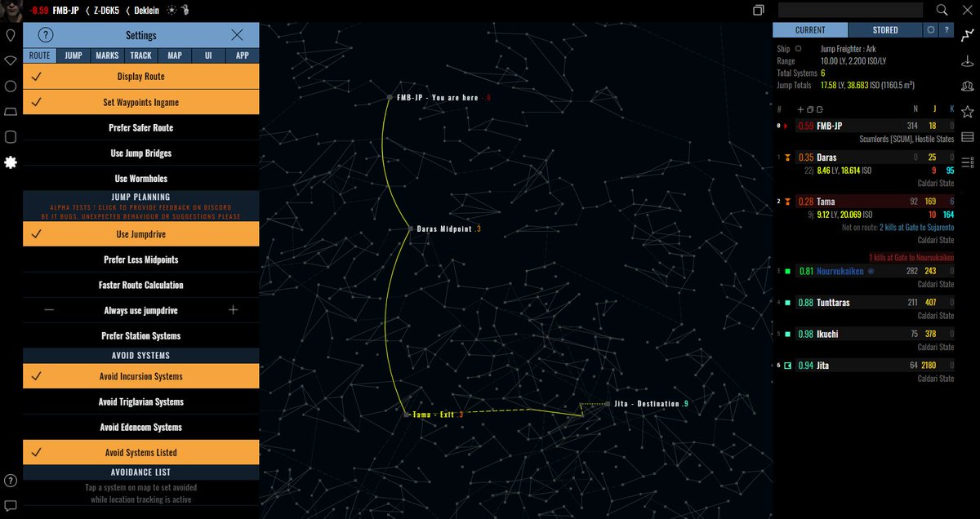
Task: Click the copy route icon in route header
Action: [808, 109]
